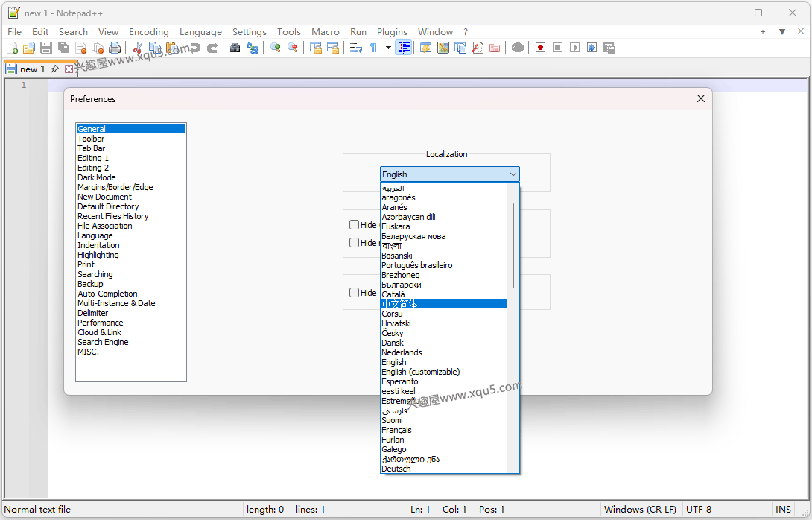
Task: Toggle synchronized vertical scrolling icon
Action: (x=315, y=48)
